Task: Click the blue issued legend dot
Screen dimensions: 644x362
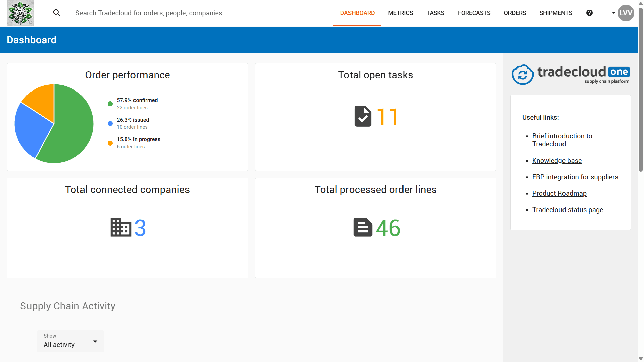Action: click(x=110, y=123)
